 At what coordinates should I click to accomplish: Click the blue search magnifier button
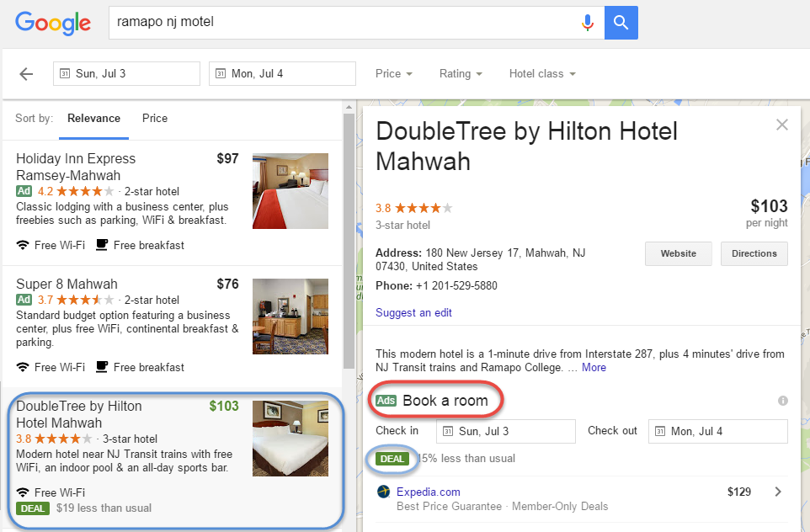[621, 23]
